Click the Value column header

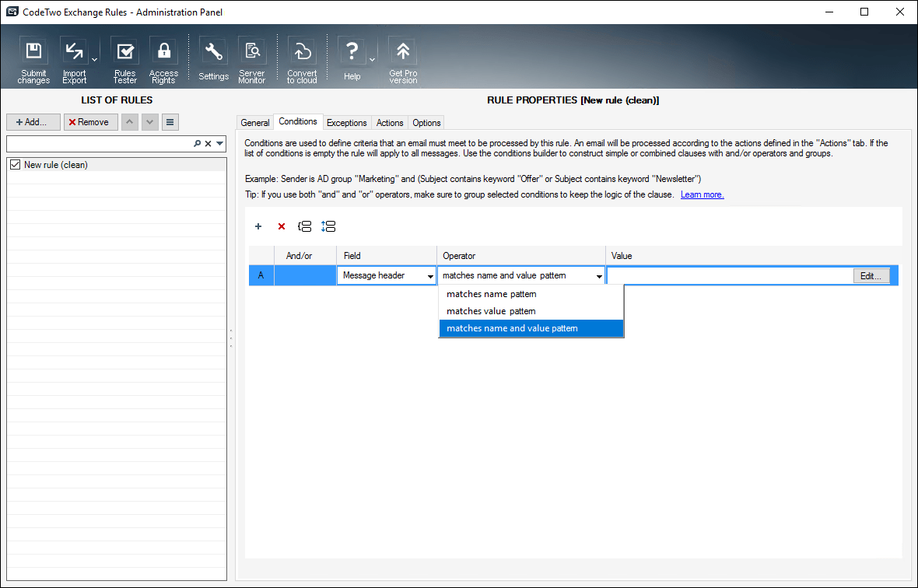[752, 256]
